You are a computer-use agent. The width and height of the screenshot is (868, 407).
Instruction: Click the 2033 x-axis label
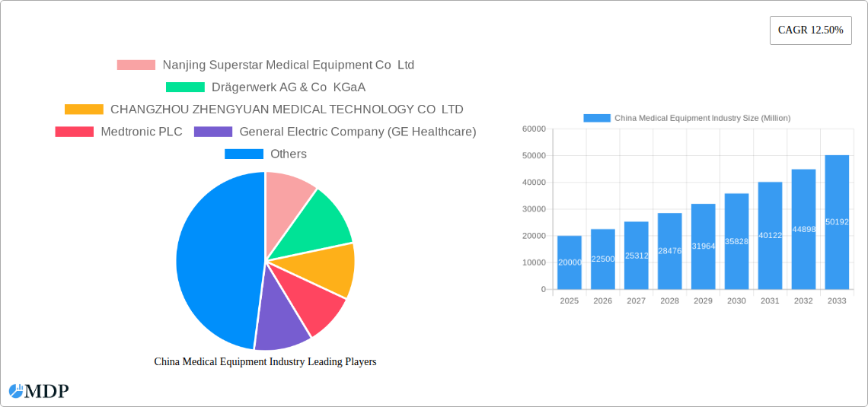coord(837,300)
